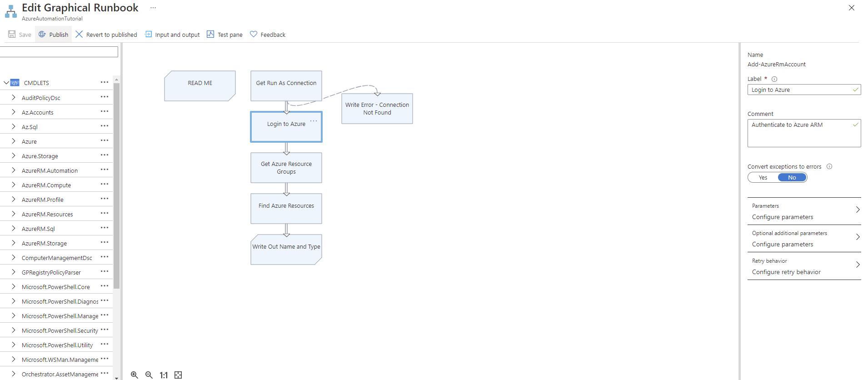
Task: Fit the workflow to screen
Action: click(178, 375)
